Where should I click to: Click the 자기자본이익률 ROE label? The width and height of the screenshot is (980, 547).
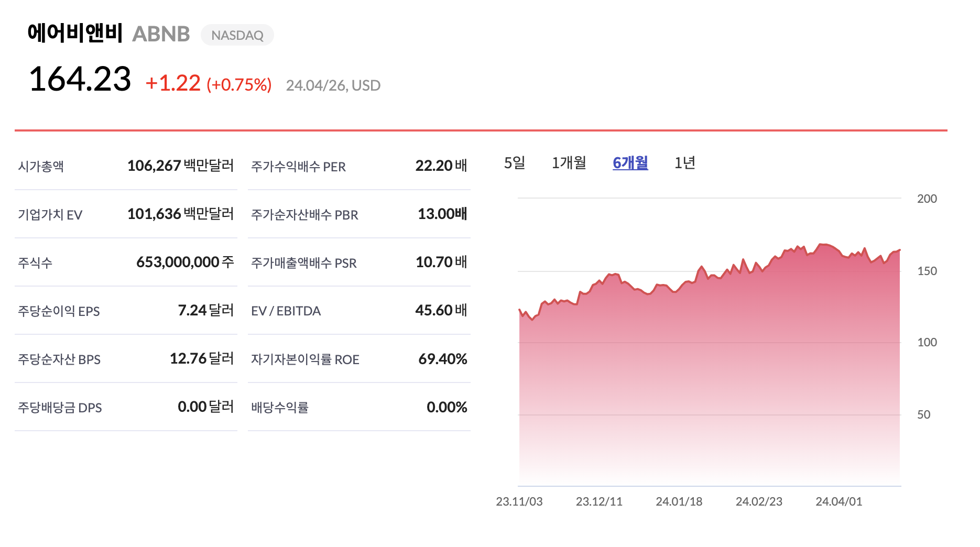pos(305,359)
